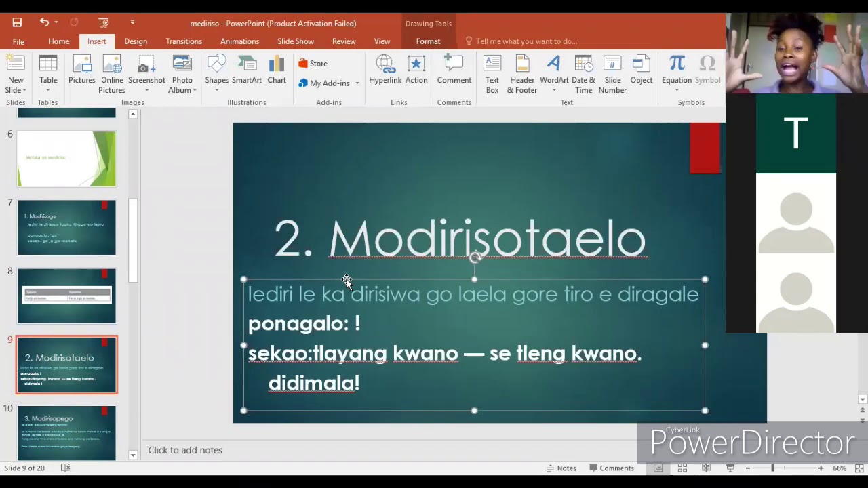Draw a Text Box
Image resolution: width=868 pixels, height=488 pixels.
(492, 75)
